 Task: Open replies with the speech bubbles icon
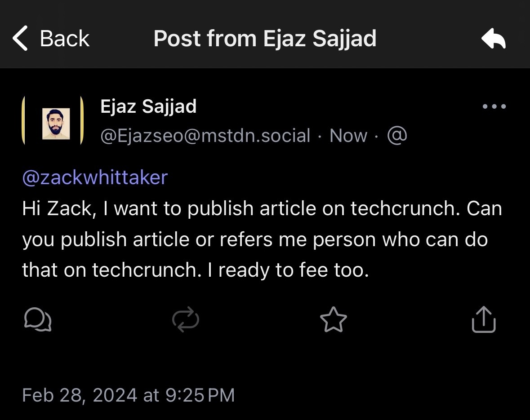click(x=37, y=320)
